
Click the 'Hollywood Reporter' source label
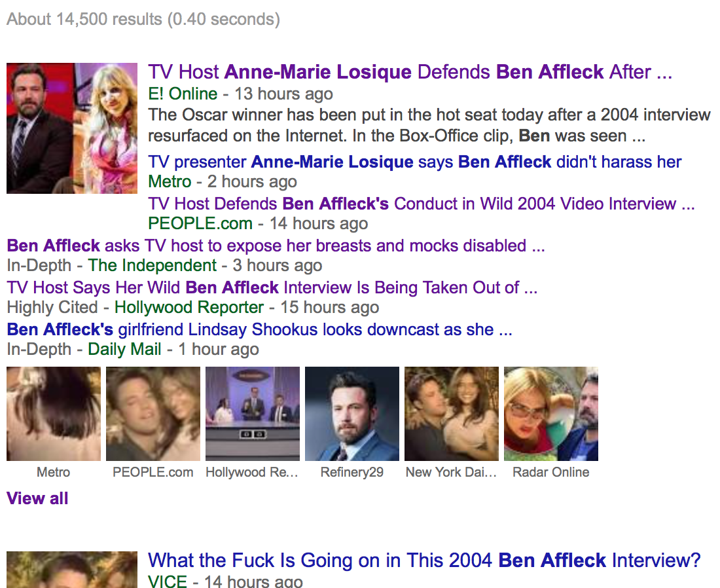coord(189,307)
